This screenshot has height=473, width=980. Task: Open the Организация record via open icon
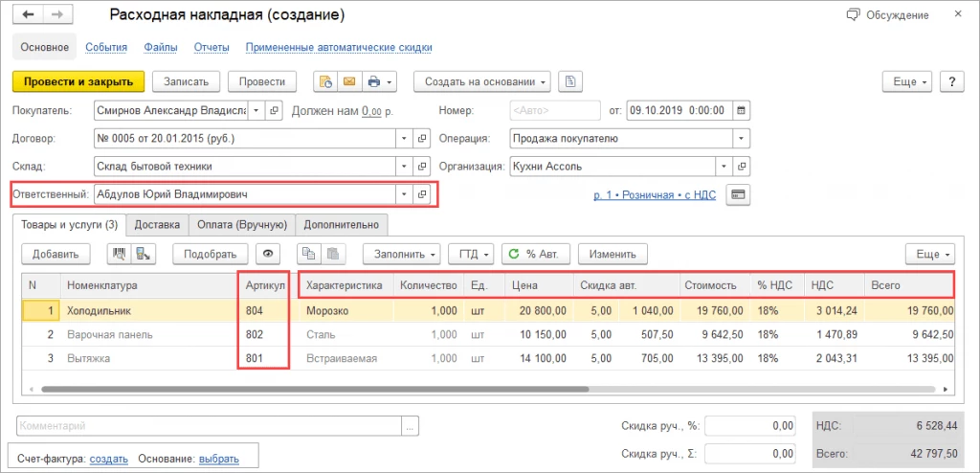[x=742, y=167]
